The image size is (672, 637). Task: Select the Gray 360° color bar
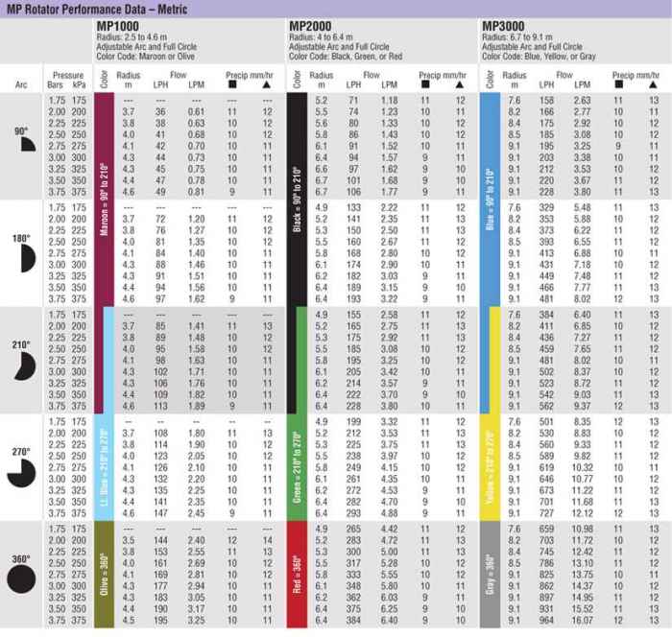tap(491, 574)
